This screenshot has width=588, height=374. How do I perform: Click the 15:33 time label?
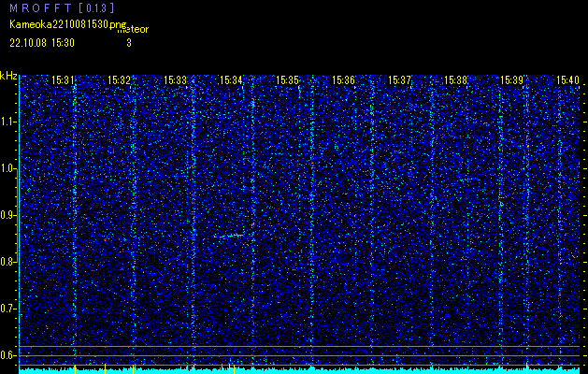click(x=175, y=79)
